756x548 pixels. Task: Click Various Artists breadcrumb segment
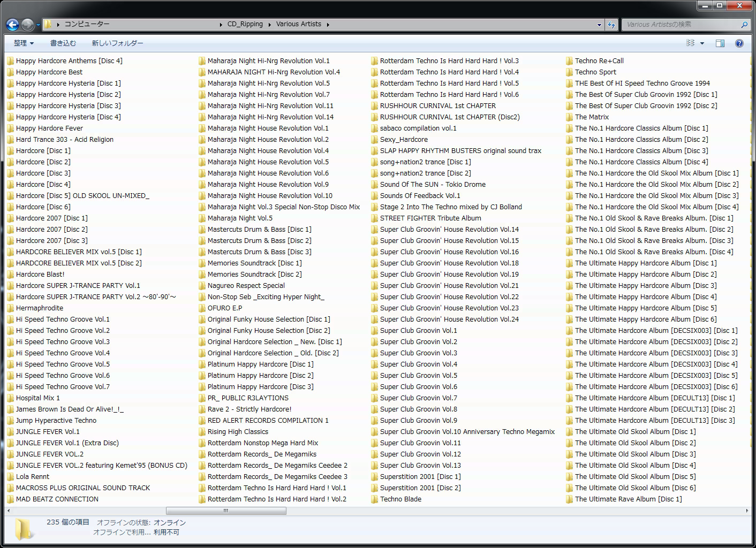pos(299,24)
